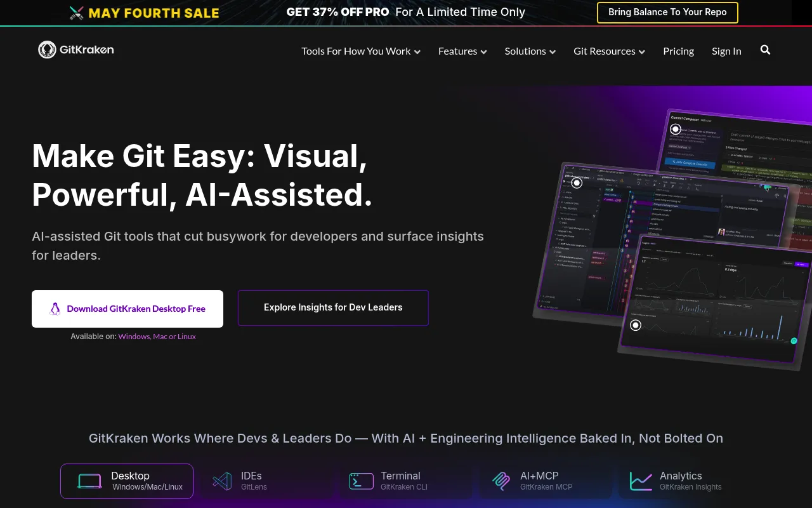
Task: Open the search magnifier icon
Action: click(765, 50)
